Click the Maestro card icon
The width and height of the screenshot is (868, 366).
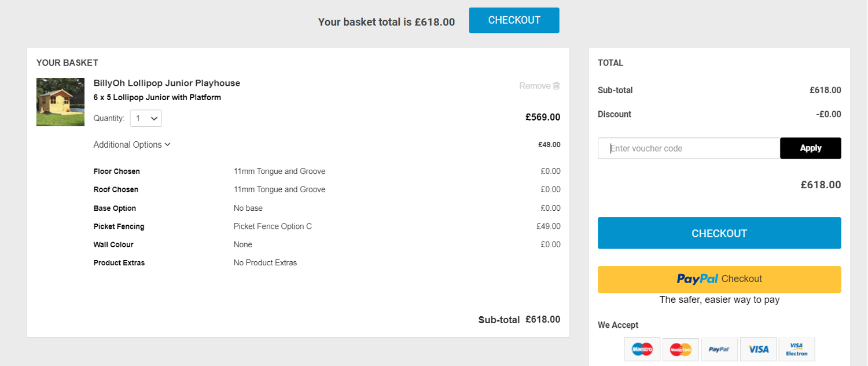642,349
